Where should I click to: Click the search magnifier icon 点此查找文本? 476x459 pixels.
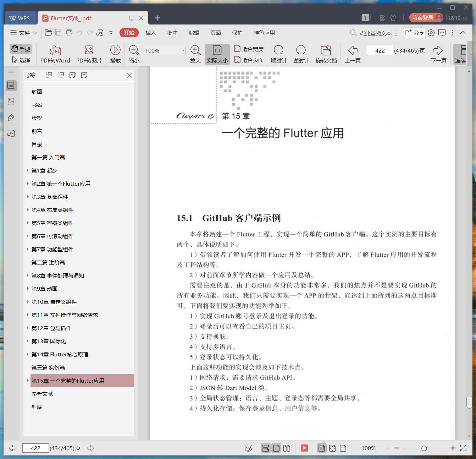(x=353, y=33)
